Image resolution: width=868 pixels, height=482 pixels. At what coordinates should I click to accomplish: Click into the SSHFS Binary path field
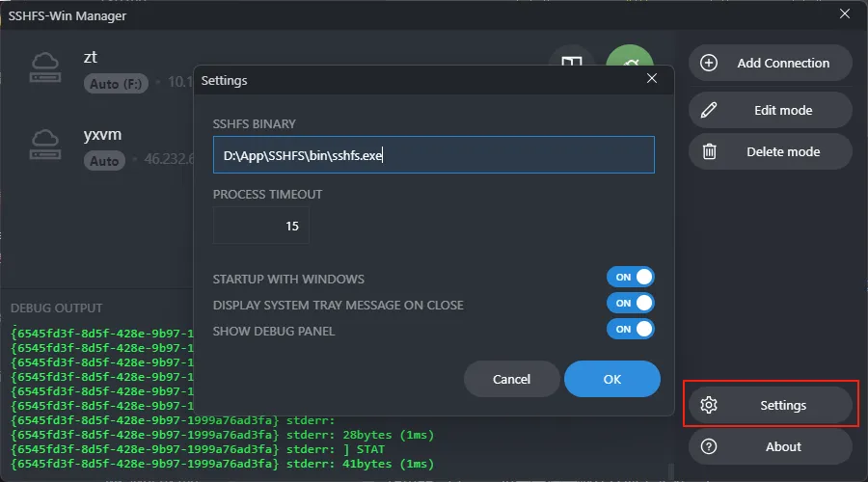click(433, 155)
